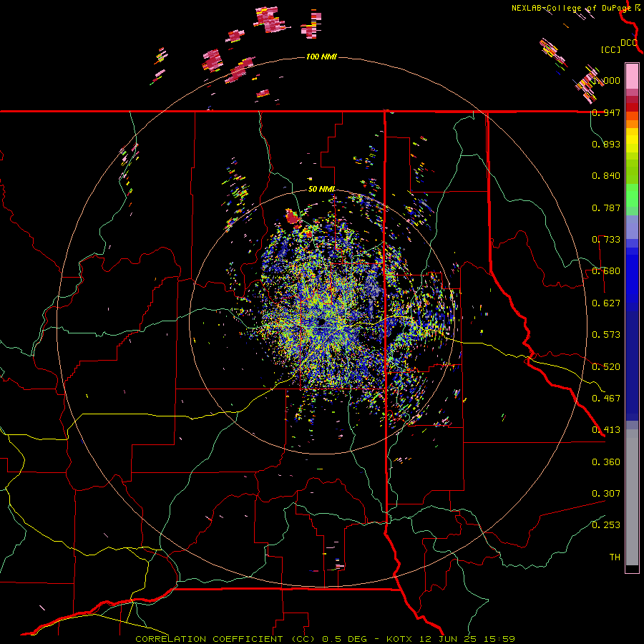Select the 0.840 scale label

click(606, 176)
